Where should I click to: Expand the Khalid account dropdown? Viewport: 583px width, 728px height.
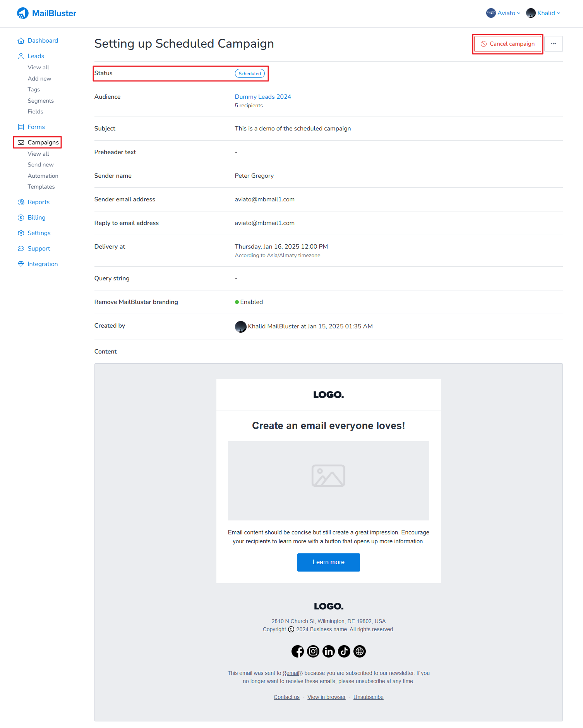(x=544, y=13)
